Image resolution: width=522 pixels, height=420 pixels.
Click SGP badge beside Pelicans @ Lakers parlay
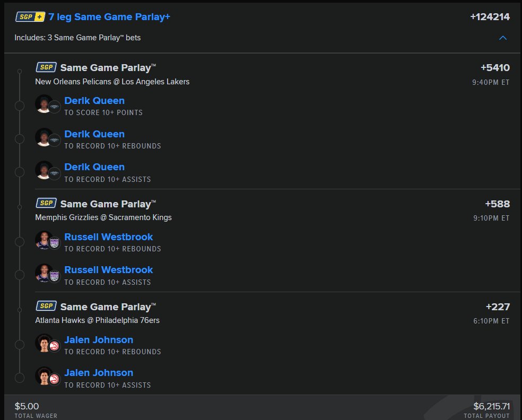click(46, 67)
